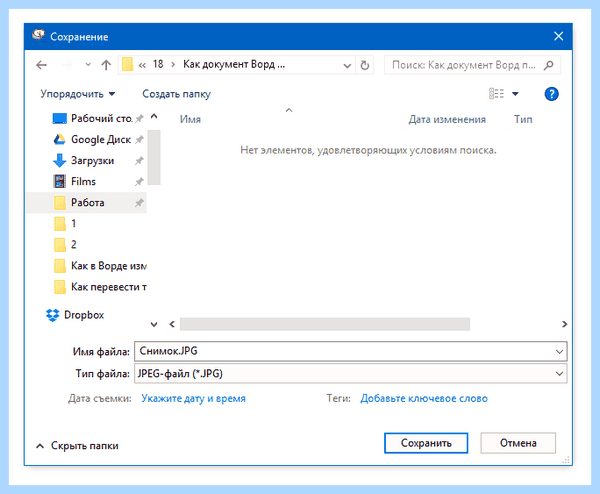Viewport: 600px width, 494px height.
Task: Click Укажите дату и время link
Action: 193,398
